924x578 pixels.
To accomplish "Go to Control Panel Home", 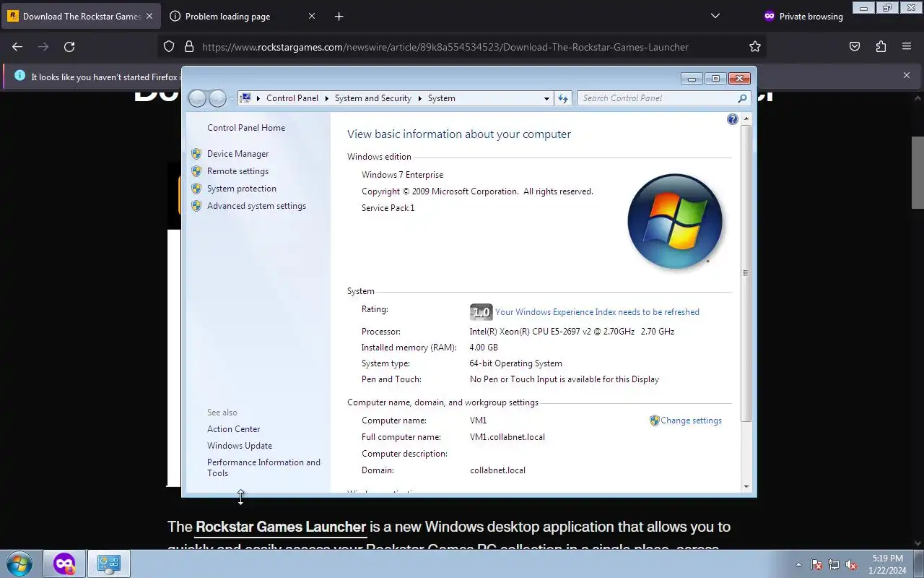I will [x=246, y=128].
